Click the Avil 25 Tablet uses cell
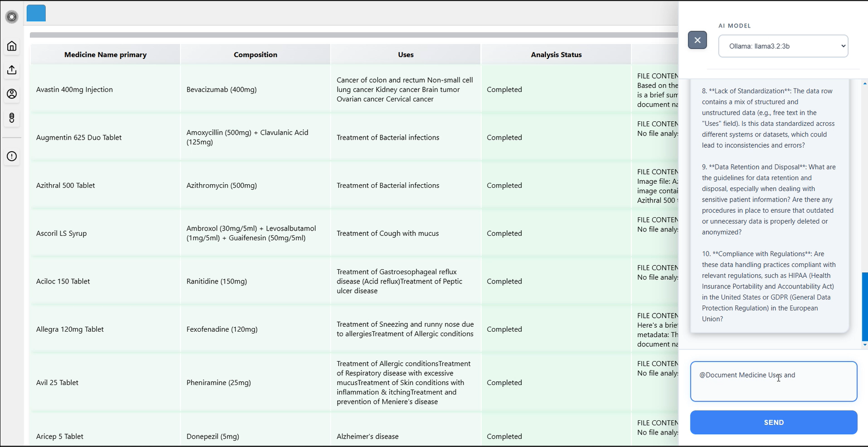 click(x=406, y=383)
